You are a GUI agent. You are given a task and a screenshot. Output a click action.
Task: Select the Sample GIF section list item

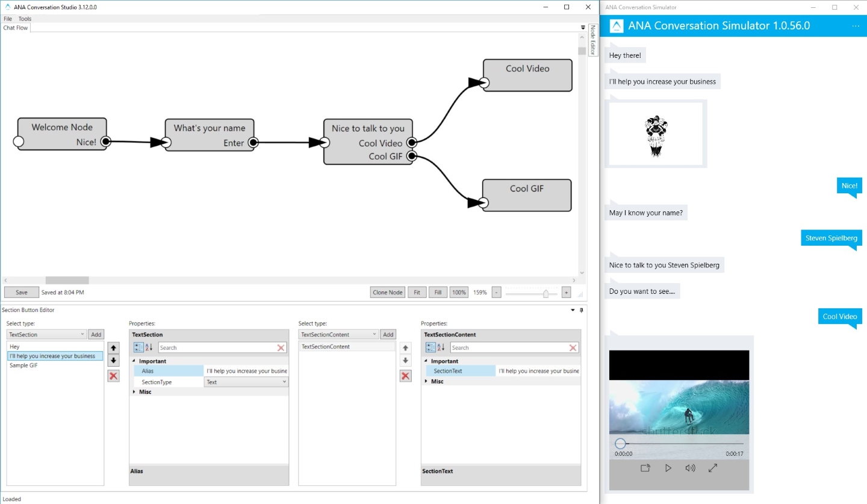tap(23, 366)
